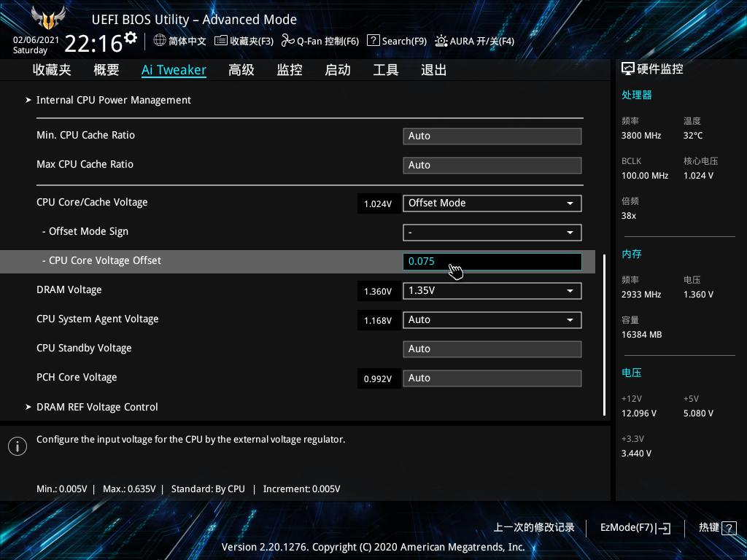Open Search(F9) from the top bar
The height and width of the screenshot is (560, 747).
pyautogui.click(x=397, y=41)
